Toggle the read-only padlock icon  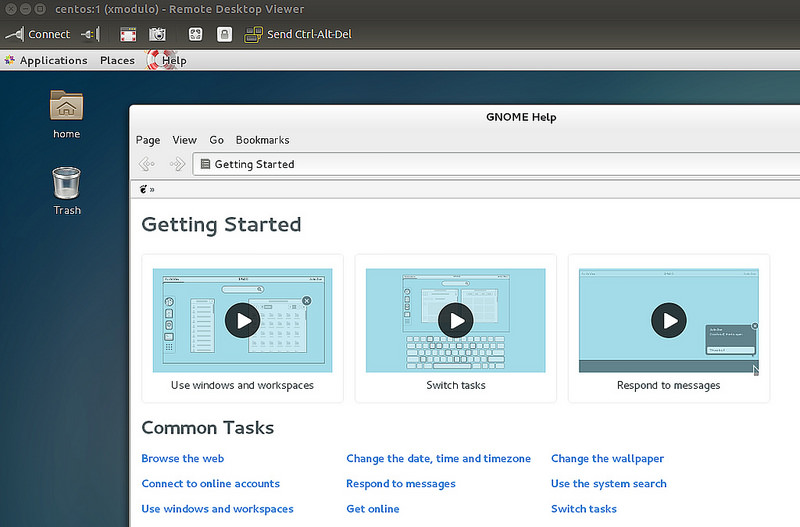click(224, 34)
